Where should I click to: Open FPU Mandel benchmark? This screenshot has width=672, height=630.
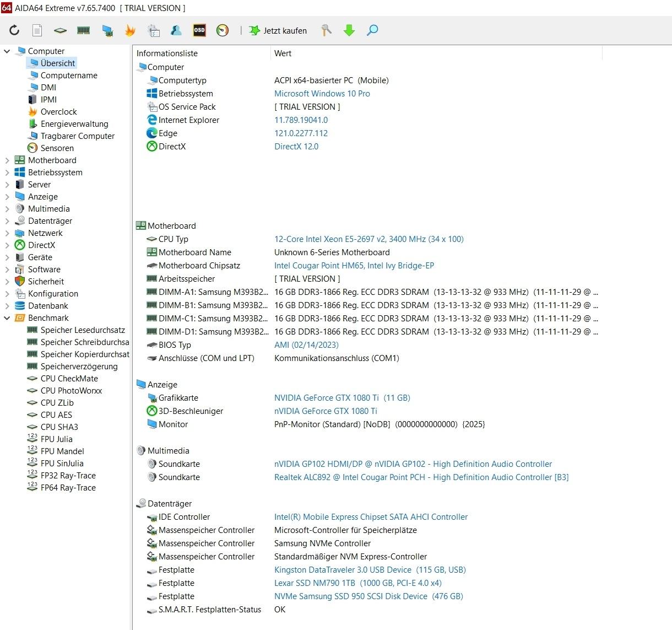62,451
